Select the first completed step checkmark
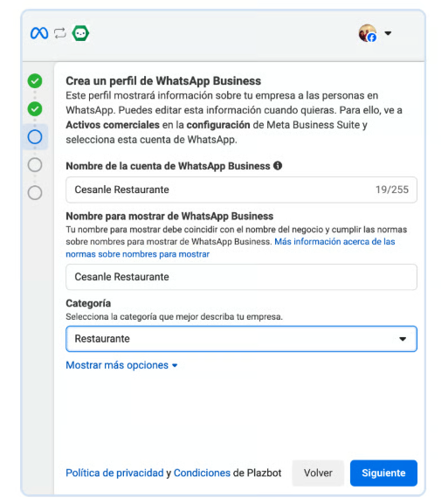This screenshot has height=504, width=448. 35,80
